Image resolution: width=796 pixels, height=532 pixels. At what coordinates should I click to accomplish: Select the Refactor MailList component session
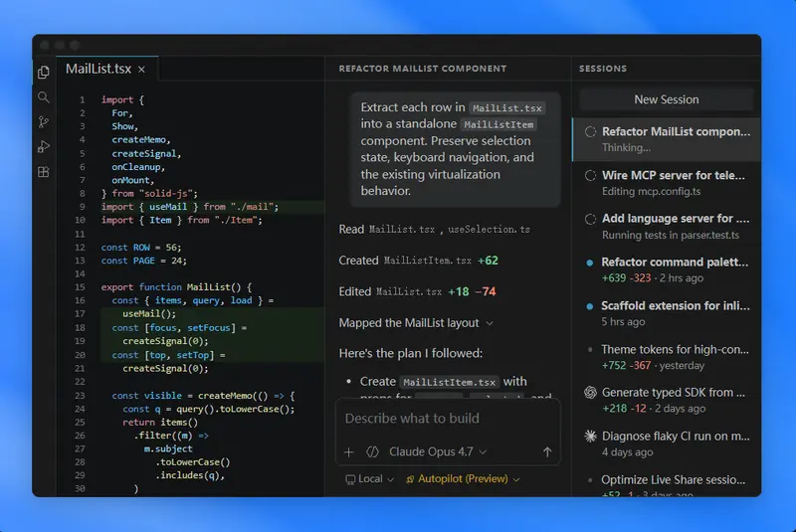(x=666, y=139)
